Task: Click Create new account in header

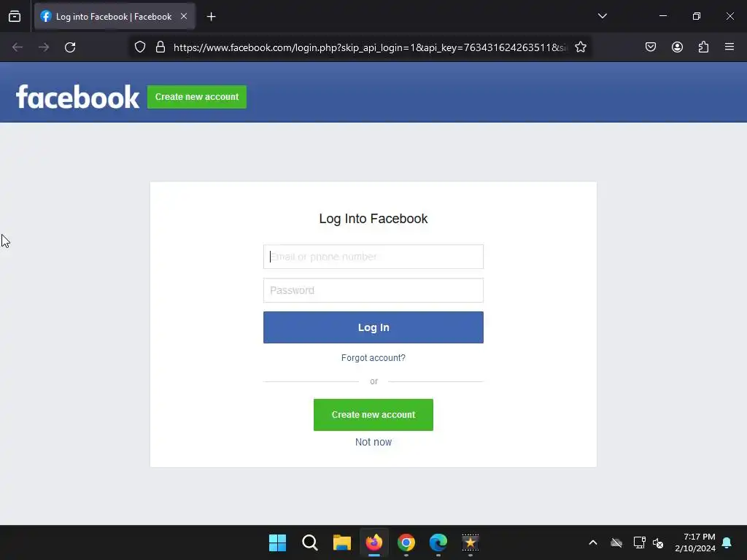Action: click(197, 97)
